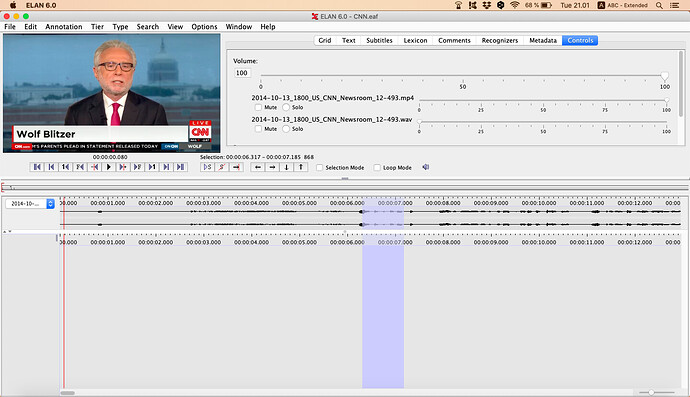The image size is (690, 397).
Task: Open the Help menu
Action: point(268,27)
